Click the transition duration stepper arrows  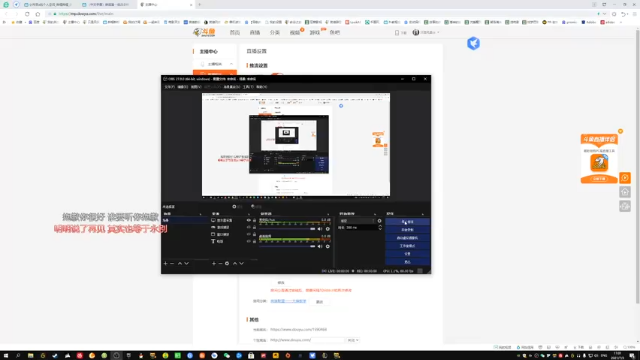click(x=380, y=228)
